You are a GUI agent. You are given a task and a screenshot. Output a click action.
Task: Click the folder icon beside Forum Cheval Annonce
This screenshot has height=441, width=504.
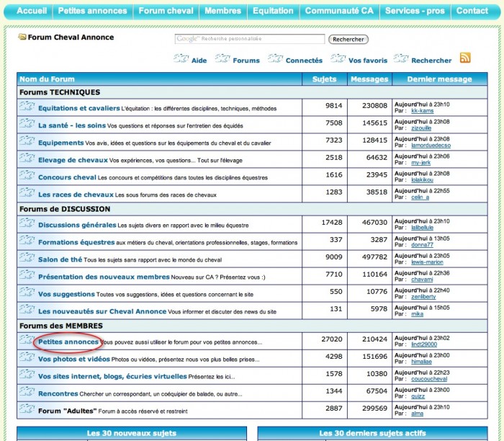click(22, 37)
